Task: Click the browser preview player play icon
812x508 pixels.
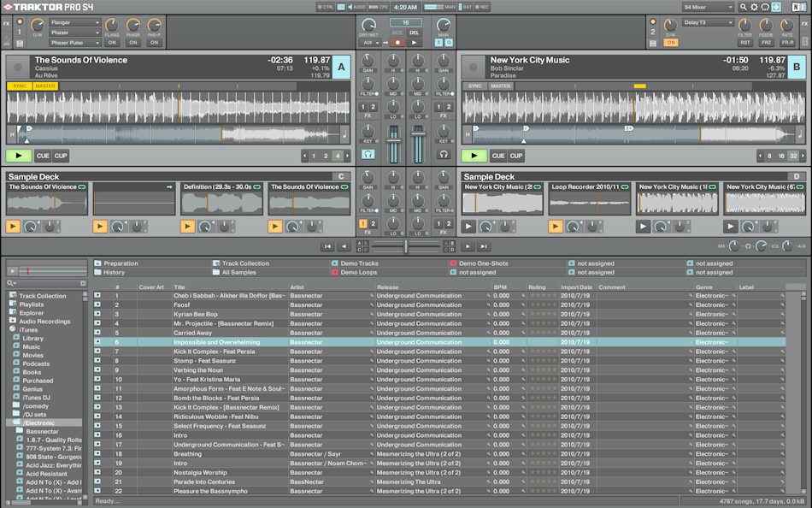Action: tap(13, 270)
